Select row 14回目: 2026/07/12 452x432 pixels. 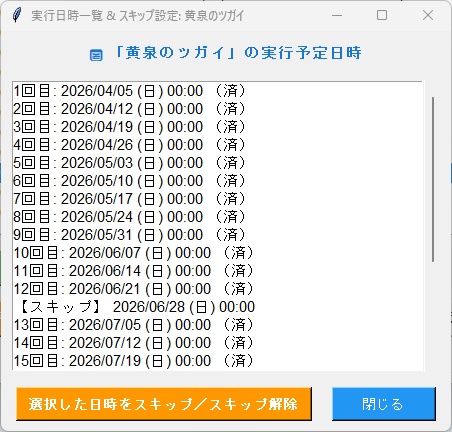click(x=217, y=343)
